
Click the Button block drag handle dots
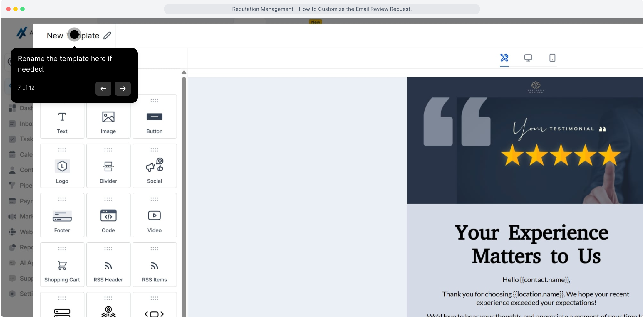(155, 100)
